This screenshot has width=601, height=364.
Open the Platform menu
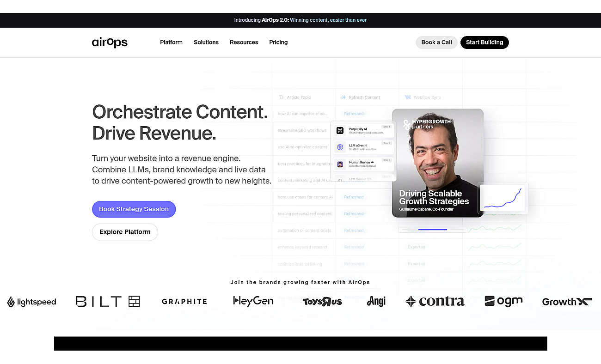171,42
